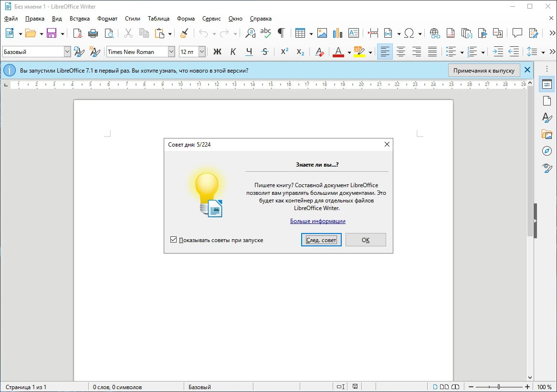Insert a chart
557x392 pixels.
pyautogui.click(x=337, y=33)
